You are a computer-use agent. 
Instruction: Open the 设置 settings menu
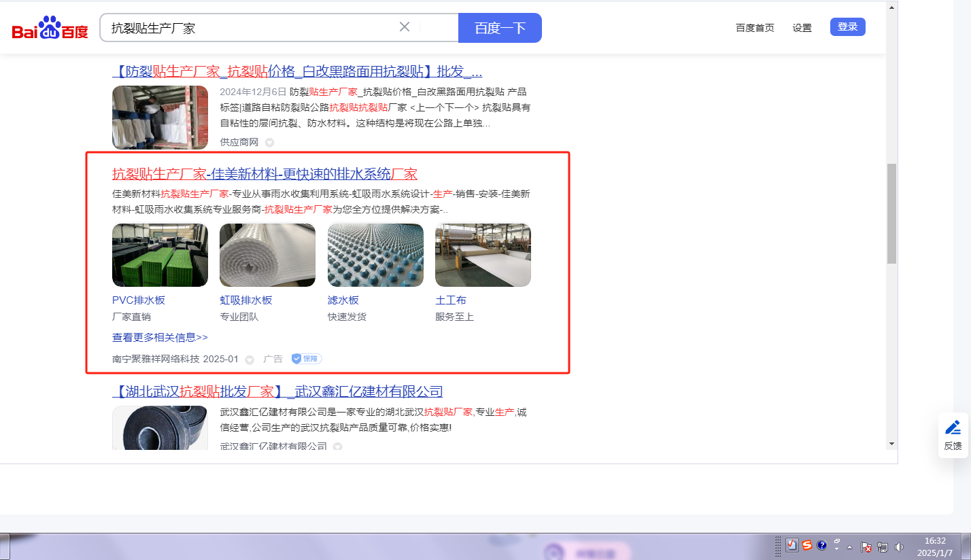(802, 28)
